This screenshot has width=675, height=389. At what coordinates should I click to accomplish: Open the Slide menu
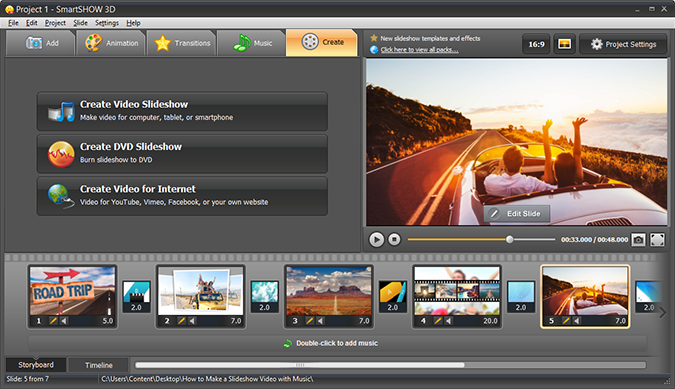point(81,23)
